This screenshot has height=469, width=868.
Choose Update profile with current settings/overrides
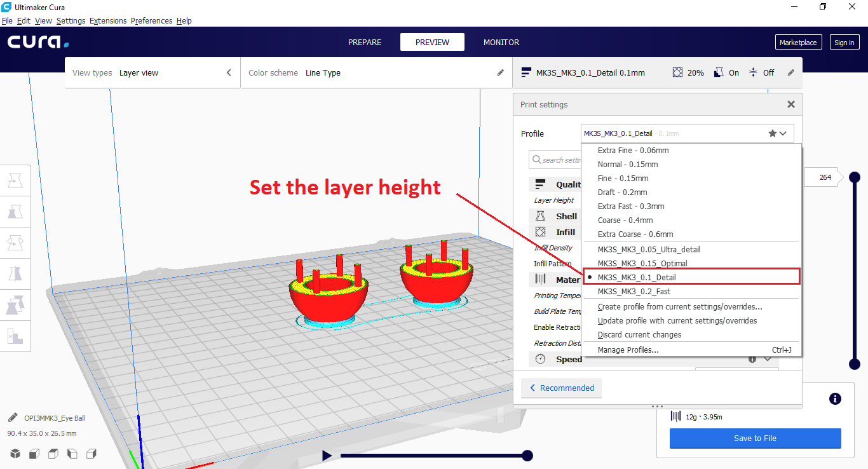[692, 321]
